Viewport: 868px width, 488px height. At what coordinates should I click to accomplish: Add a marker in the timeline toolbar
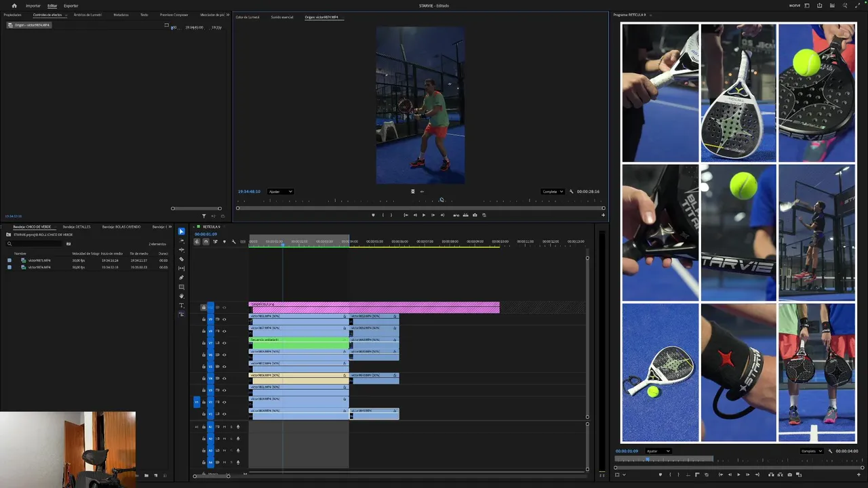(224, 242)
